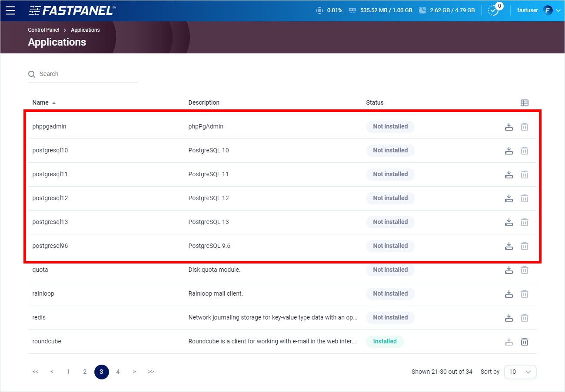Open Control Panel breadcrumb link
Viewport: 565px width, 392px height.
(43, 30)
